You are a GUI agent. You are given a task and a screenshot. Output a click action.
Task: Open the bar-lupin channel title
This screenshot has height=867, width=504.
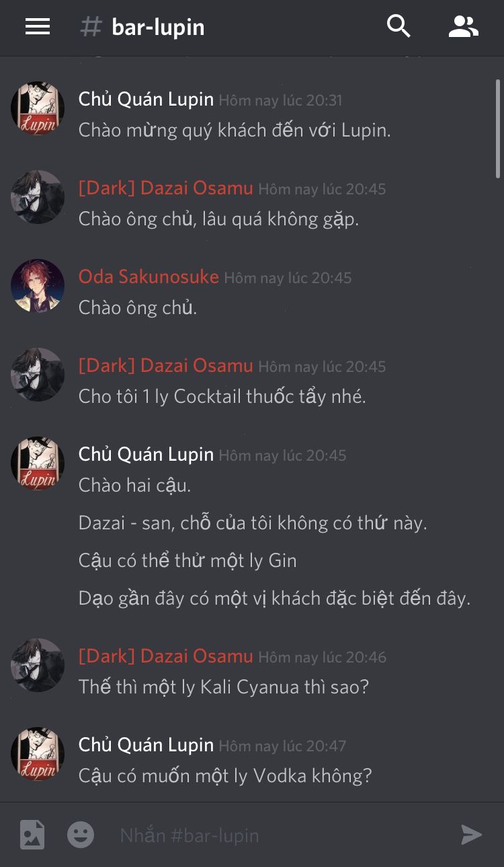(158, 28)
